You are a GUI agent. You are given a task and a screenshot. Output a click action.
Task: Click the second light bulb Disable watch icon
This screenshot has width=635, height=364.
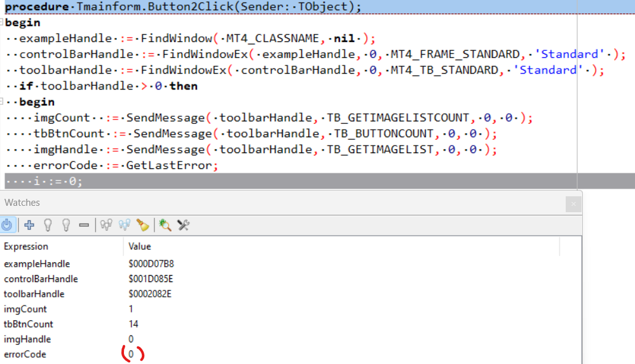pos(65,225)
